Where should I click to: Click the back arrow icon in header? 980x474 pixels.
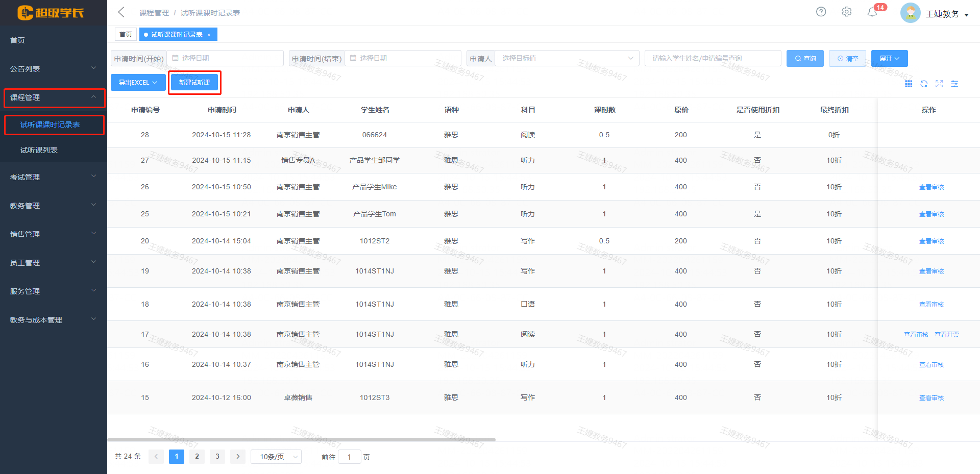pos(121,12)
